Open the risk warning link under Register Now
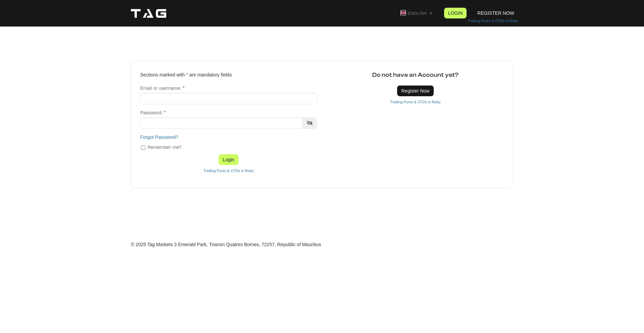This screenshot has height=333, width=644. click(415, 102)
